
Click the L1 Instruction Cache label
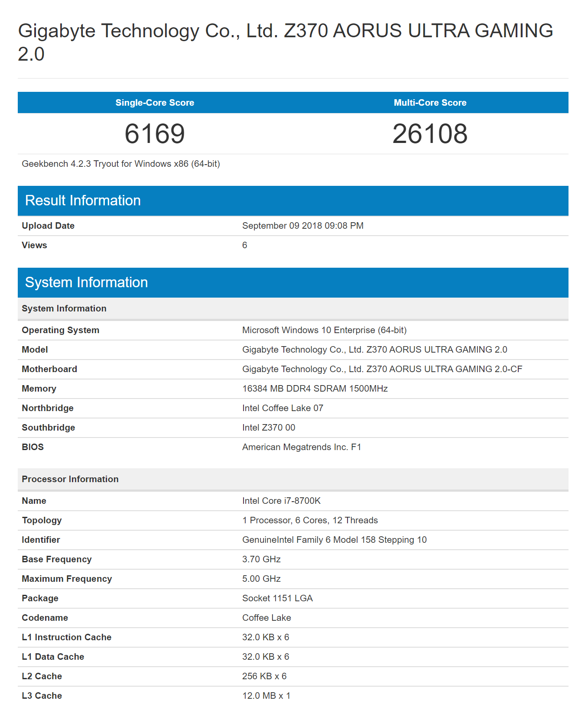coord(67,637)
